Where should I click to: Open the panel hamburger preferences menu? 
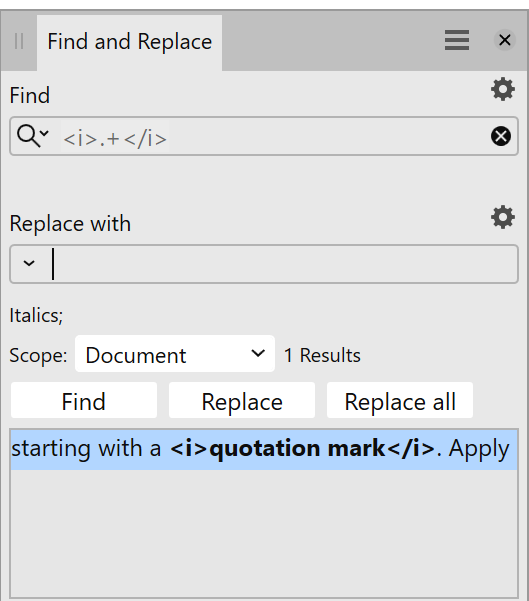point(457,40)
